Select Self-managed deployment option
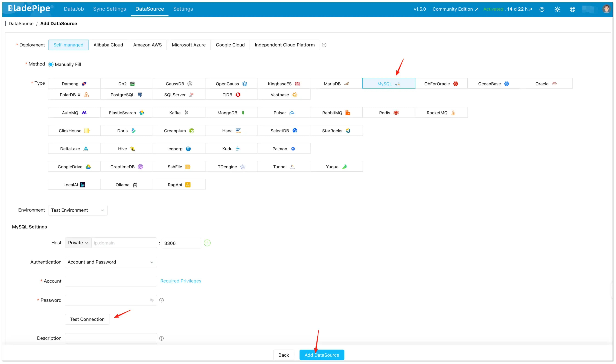 [x=68, y=45]
